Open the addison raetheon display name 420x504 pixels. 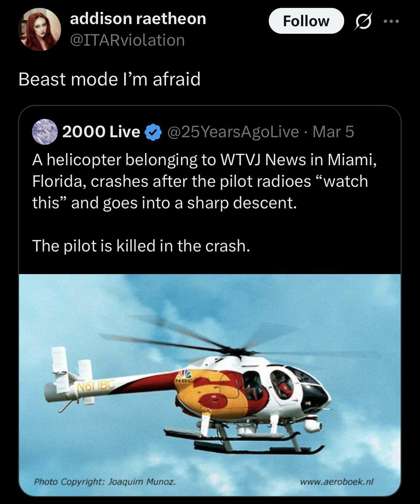point(138,18)
